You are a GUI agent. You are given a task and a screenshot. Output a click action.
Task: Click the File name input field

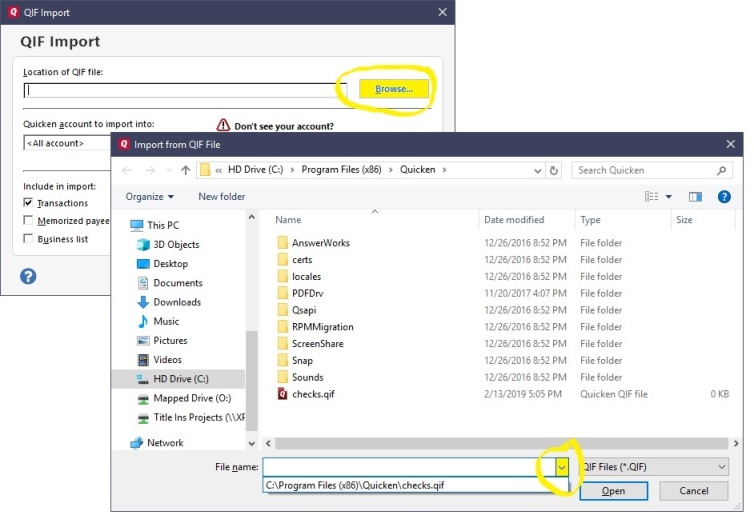pyautogui.click(x=408, y=466)
